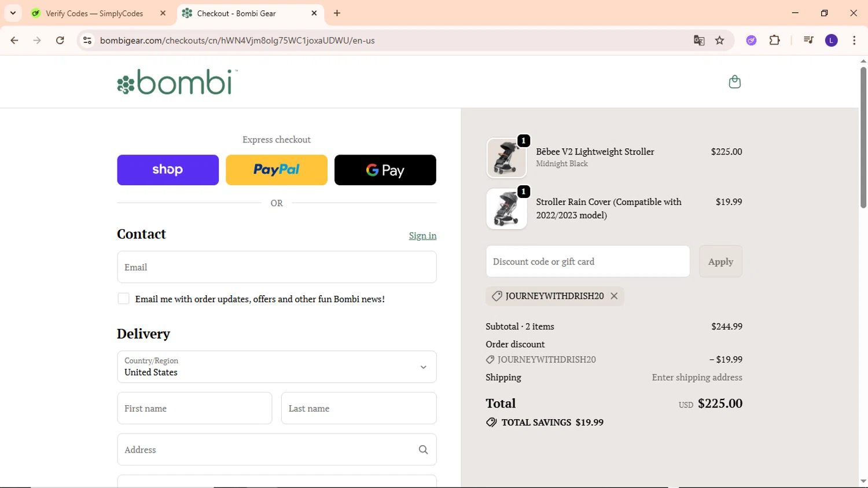Tick the email updates checkbox
The image size is (868, 488).
coord(123,299)
